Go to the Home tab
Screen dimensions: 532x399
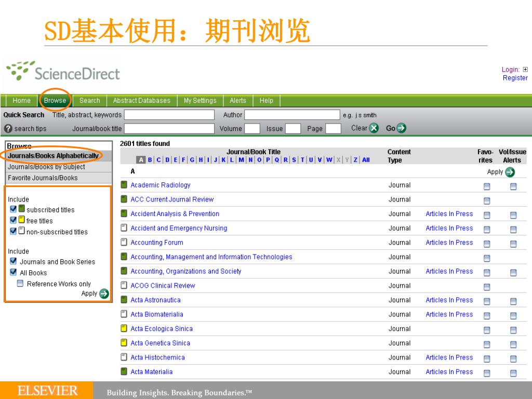pyautogui.click(x=21, y=101)
